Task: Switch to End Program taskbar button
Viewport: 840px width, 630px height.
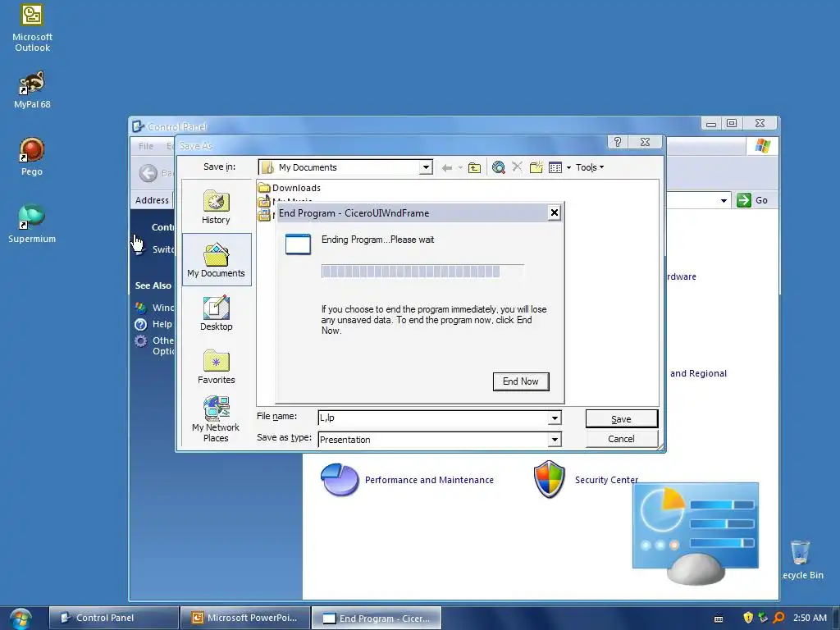Action: pos(377,618)
